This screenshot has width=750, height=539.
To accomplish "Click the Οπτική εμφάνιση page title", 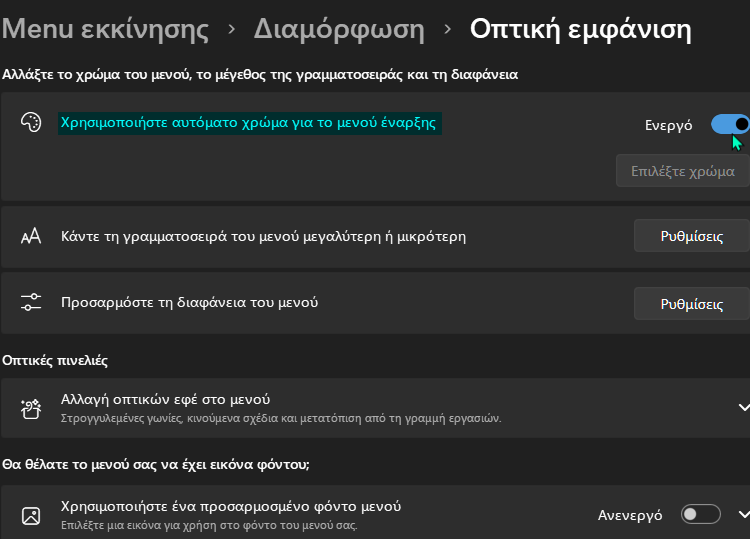I will [580, 30].
